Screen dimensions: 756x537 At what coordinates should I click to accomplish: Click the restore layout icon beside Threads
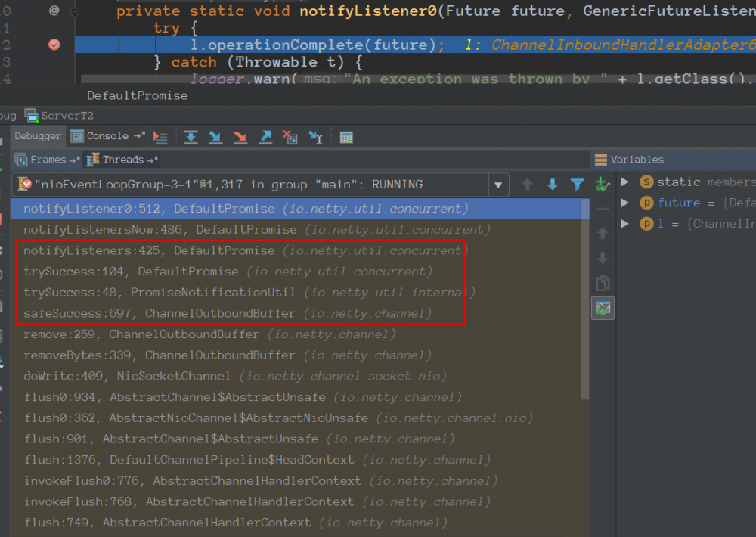click(153, 160)
